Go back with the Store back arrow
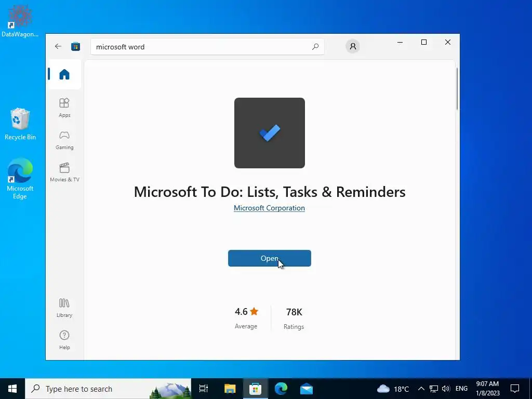The width and height of the screenshot is (532, 399). 58,46
